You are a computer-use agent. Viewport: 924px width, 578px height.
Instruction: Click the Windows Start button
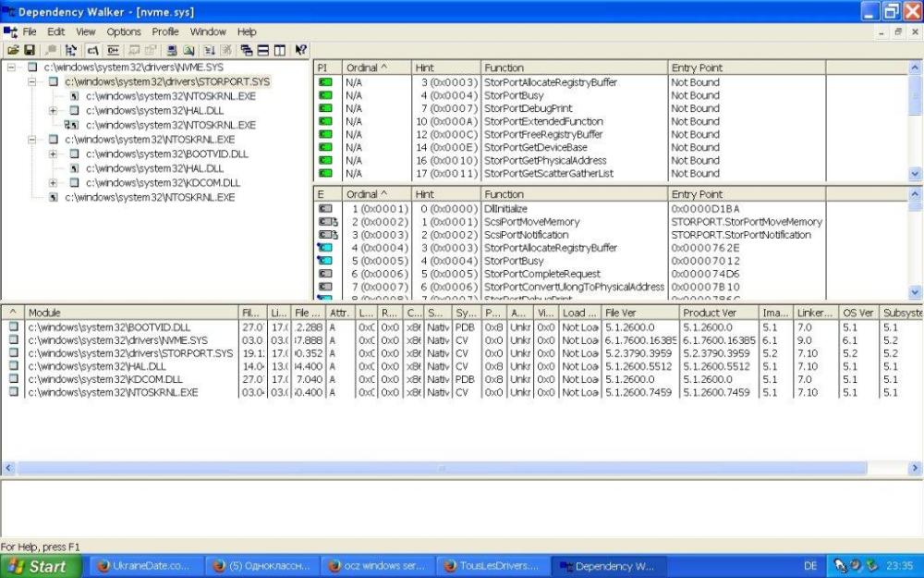pyautogui.click(x=41, y=566)
